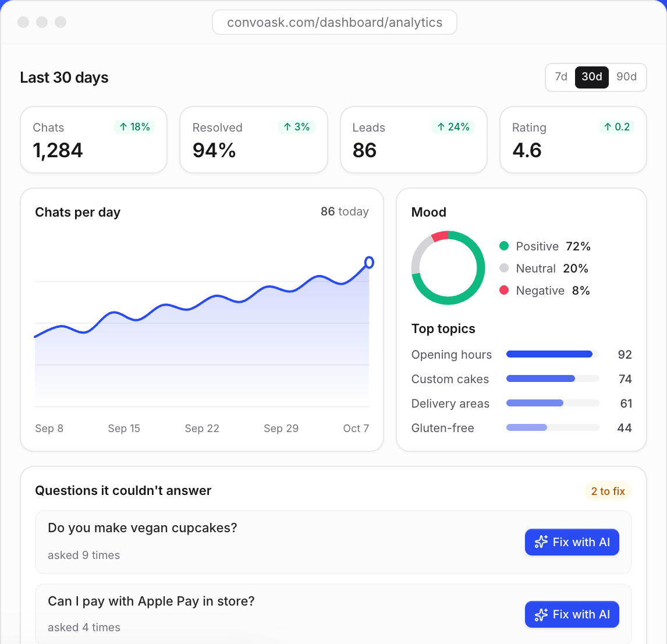Click the Neutral 20% legend text
The image size is (667, 644).
[552, 268]
